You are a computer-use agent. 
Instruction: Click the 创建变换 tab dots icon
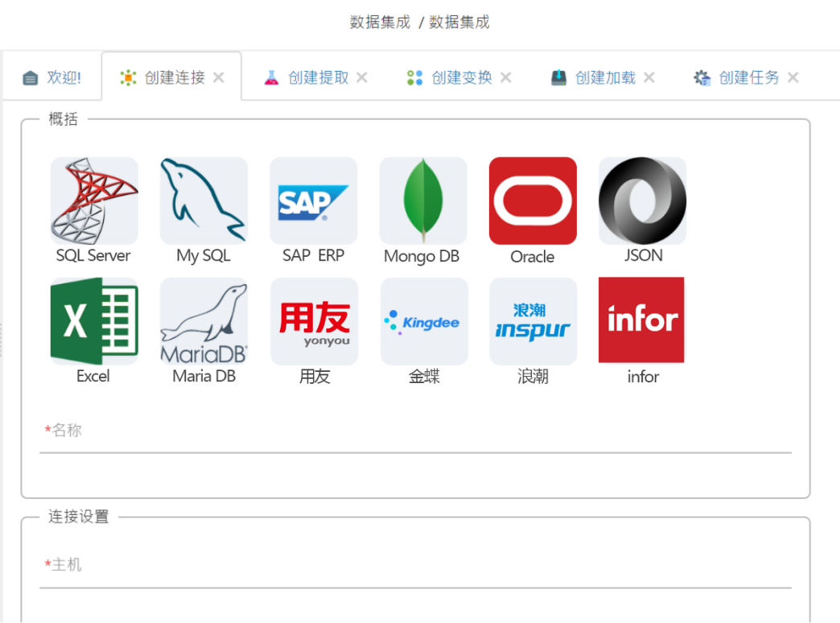[414, 78]
